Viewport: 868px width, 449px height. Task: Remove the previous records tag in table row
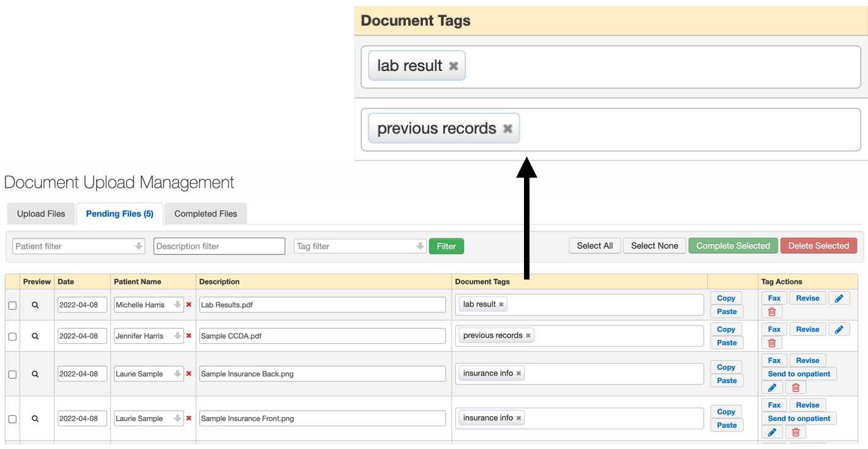(x=528, y=336)
